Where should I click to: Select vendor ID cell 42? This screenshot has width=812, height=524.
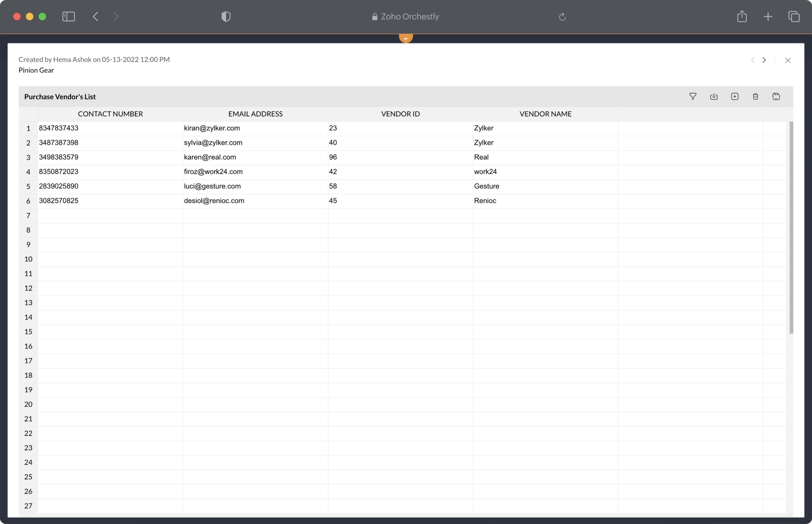tap(401, 172)
